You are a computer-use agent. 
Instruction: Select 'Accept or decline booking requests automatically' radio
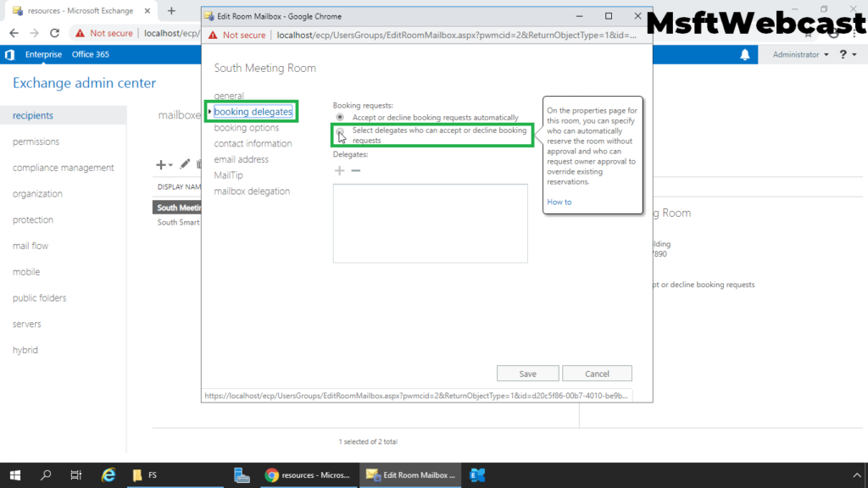tap(340, 117)
